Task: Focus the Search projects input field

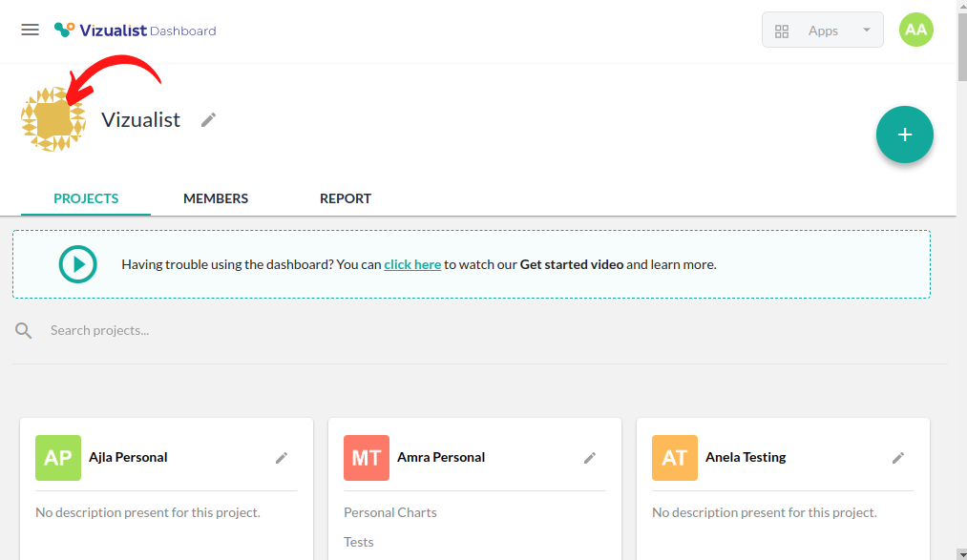Action: [x=286, y=331]
